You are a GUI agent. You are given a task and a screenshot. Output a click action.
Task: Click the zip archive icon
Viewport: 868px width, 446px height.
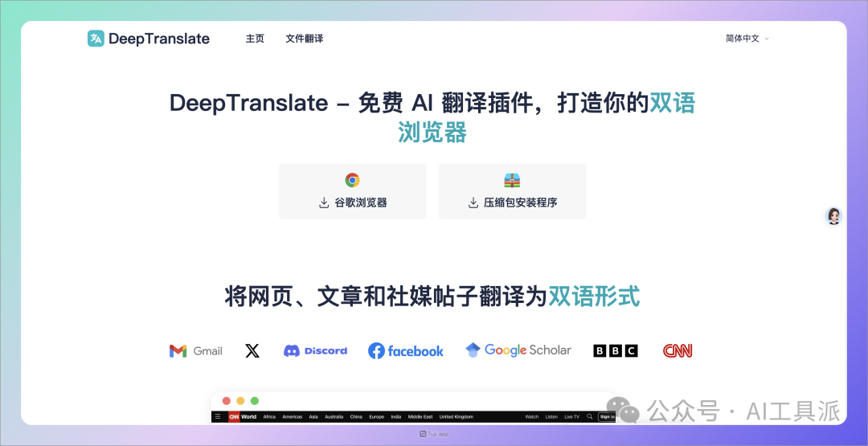(x=512, y=180)
